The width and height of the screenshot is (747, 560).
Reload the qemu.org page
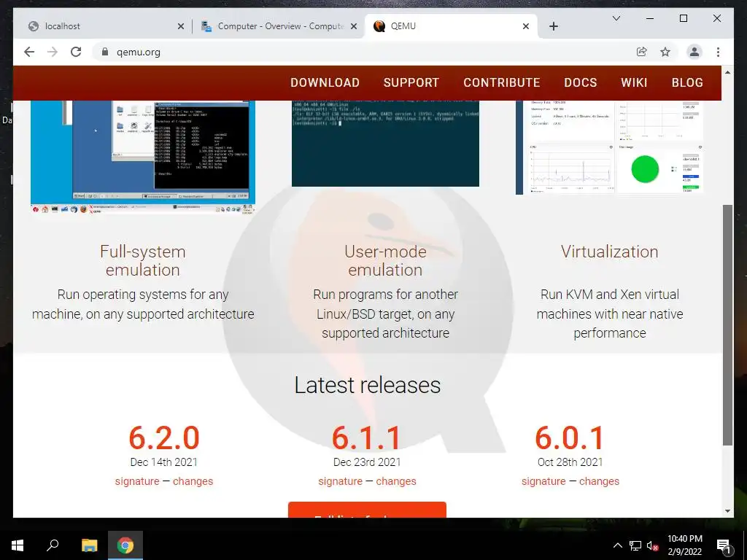76,52
